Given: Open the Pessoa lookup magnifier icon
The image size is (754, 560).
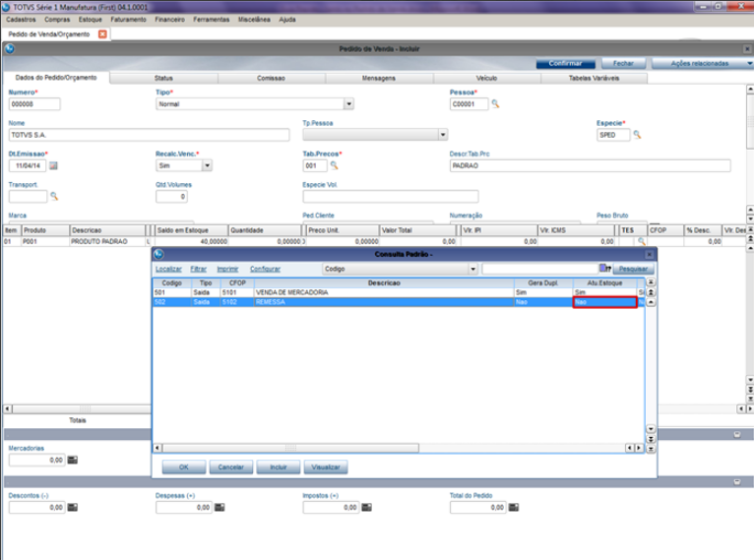Looking at the screenshot, I should (x=495, y=103).
